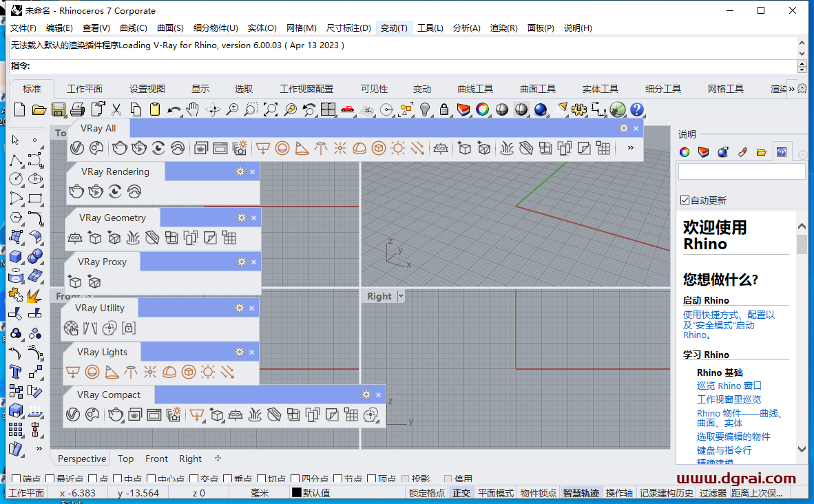This screenshot has height=504, width=814.
Task: Activate the Pan hand tool
Action: (x=193, y=109)
